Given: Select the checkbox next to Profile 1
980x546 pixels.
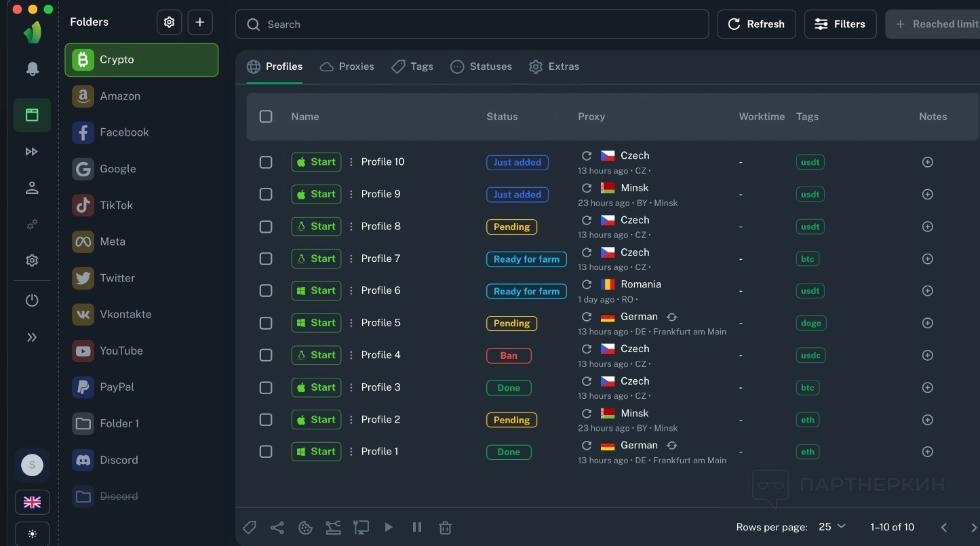Looking at the screenshot, I should (x=266, y=452).
